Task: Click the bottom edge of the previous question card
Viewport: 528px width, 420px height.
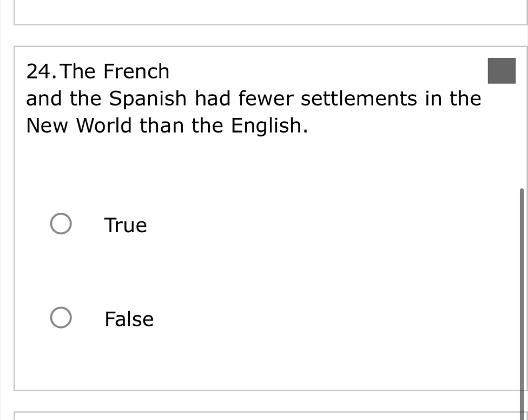Action: tap(270, 24)
